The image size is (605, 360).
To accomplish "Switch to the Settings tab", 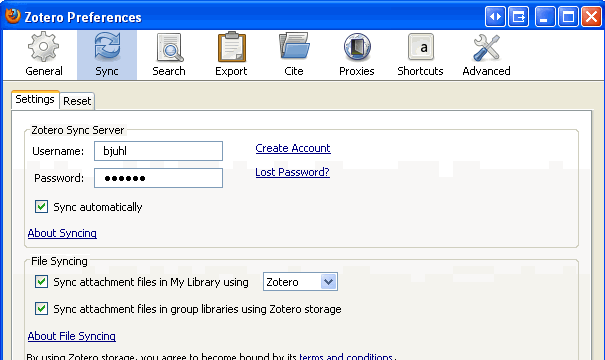I will (x=35, y=100).
